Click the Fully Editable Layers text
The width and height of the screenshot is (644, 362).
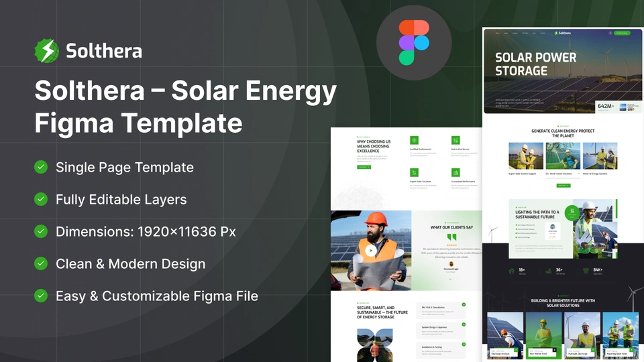coord(121,200)
